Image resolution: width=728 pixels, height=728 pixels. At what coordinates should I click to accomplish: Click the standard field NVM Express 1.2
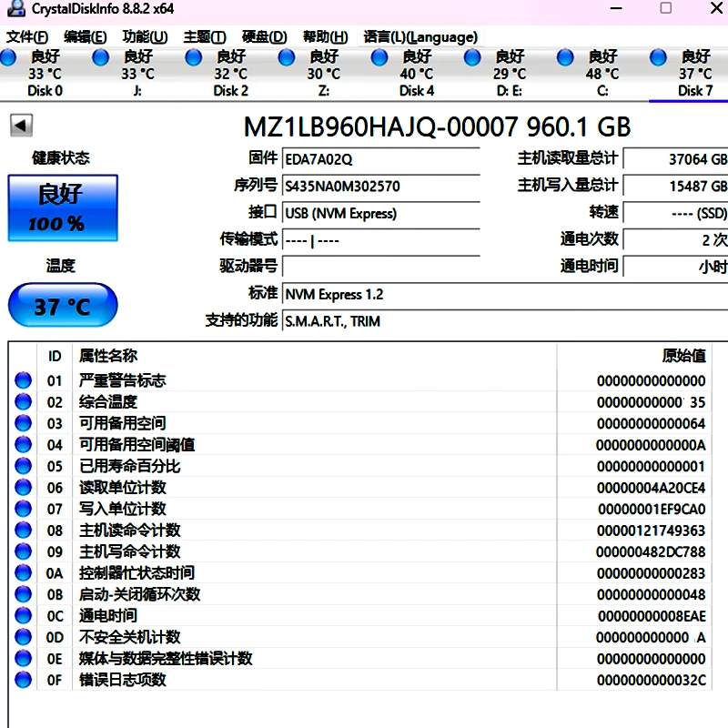point(505,294)
